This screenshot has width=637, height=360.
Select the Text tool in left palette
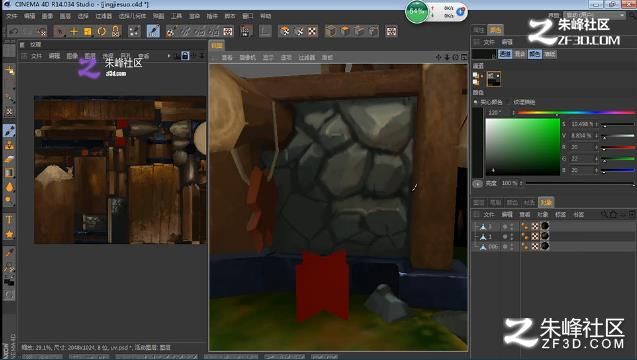9,220
